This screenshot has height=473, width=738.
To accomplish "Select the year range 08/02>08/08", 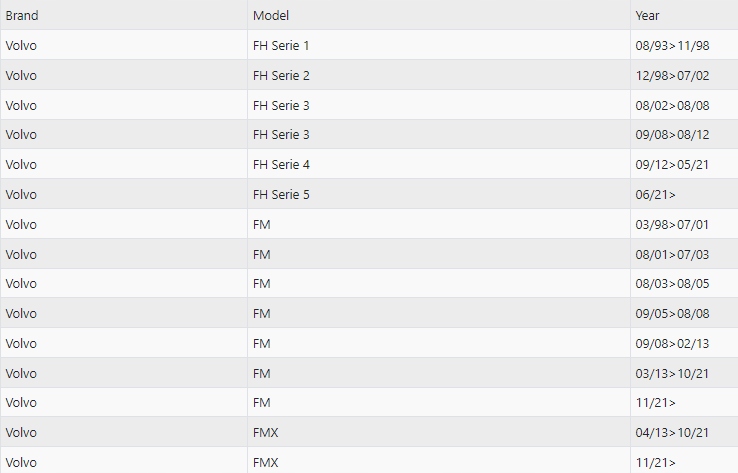I will tap(672, 106).
